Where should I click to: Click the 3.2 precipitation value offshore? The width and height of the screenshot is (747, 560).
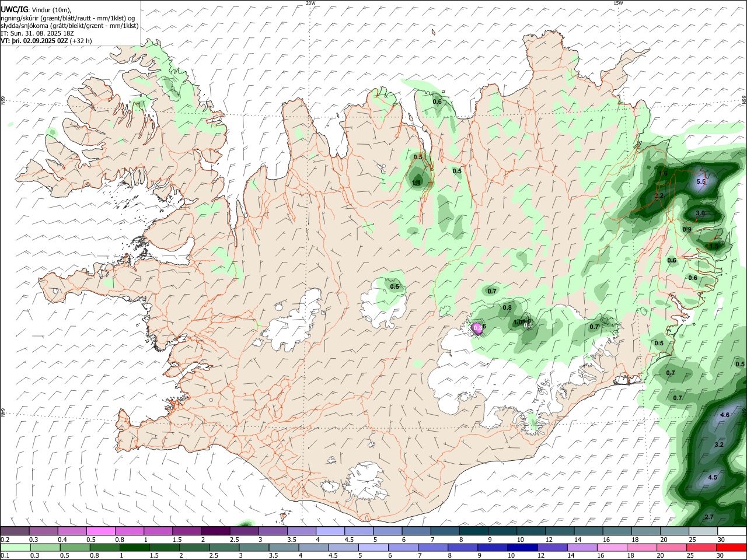pyautogui.click(x=719, y=444)
